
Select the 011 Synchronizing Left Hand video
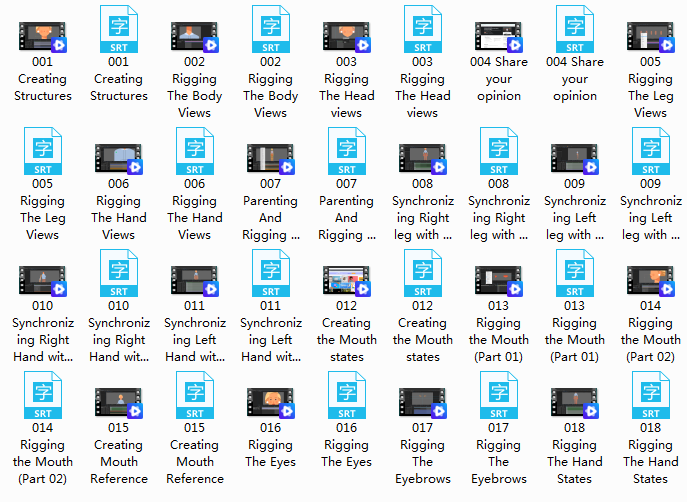pos(195,281)
